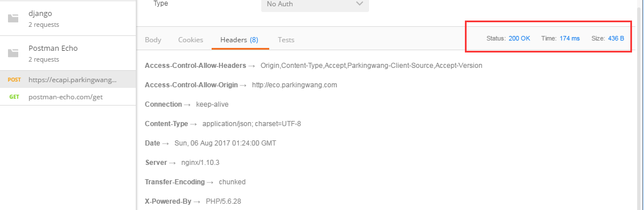Click the green GET method label
Viewport: 644px width, 210px height.
(14, 98)
